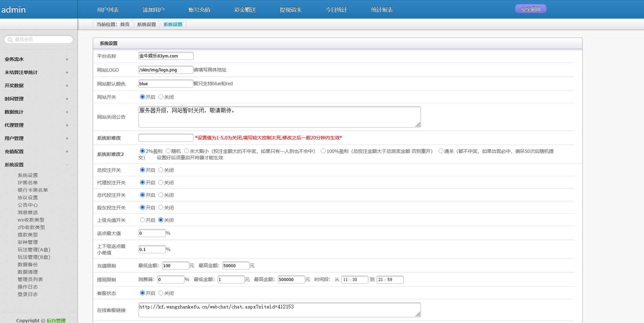Click the 网站LOGO path input field
Screen dimensions: 644x323
point(166,70)
